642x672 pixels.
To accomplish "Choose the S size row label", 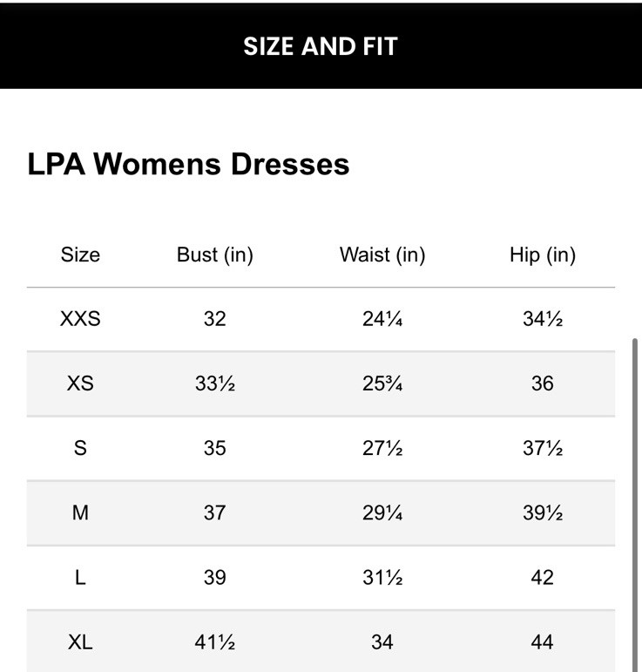I will pos(80,448).
